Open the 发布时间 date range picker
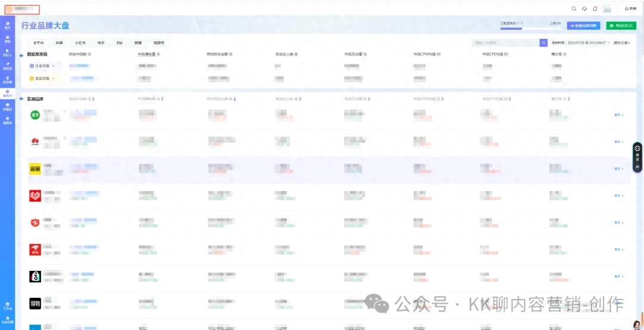The image size is (644, 330). [580, 43]
